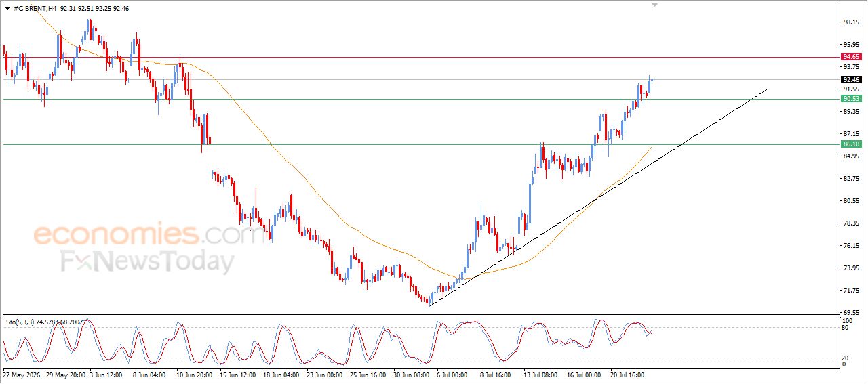Click the 8 Jul 16:00 date label
Viewport: 868px width, 384px height.
pos(496,375)
